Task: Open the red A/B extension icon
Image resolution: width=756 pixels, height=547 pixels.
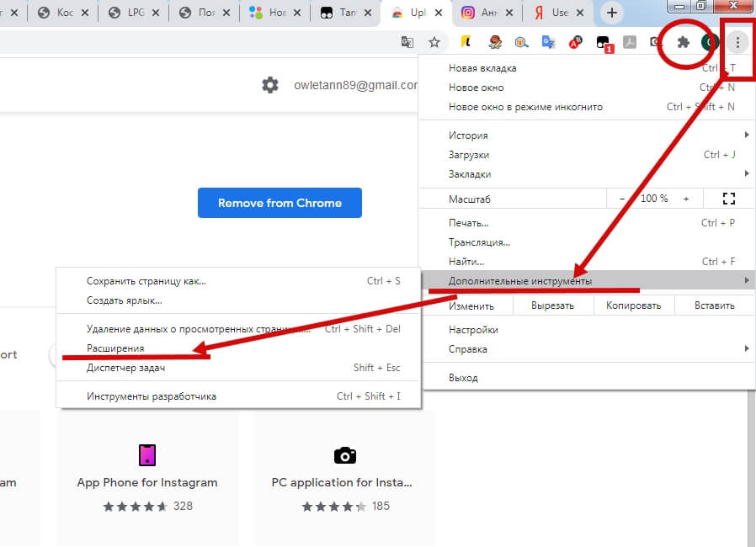Action: (575, 42)
